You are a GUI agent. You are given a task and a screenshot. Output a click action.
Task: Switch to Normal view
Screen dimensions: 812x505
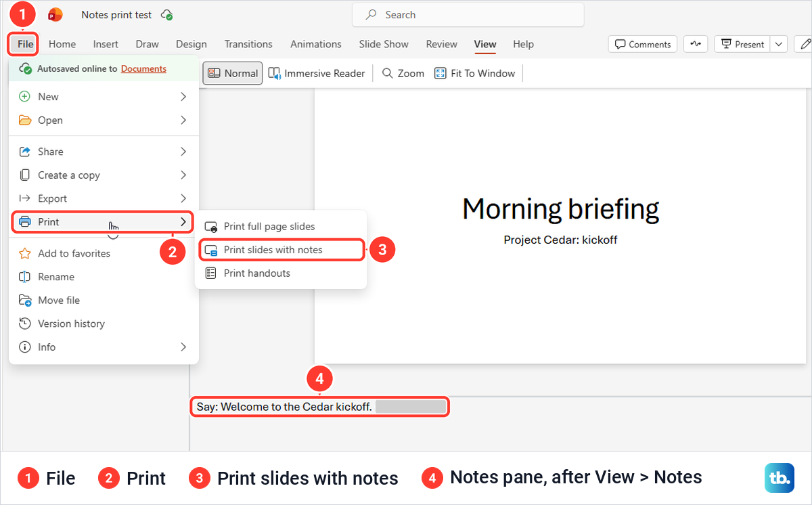(x=232, y=73)
